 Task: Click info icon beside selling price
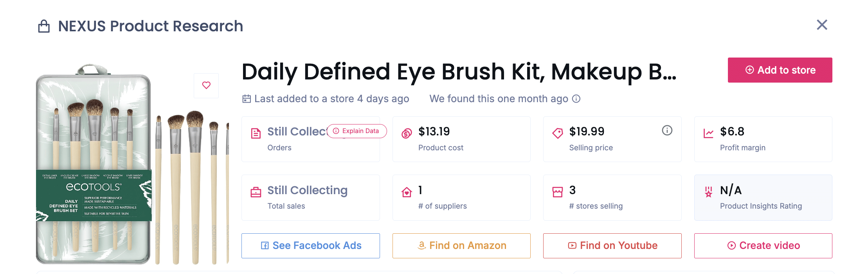point(667,130)
